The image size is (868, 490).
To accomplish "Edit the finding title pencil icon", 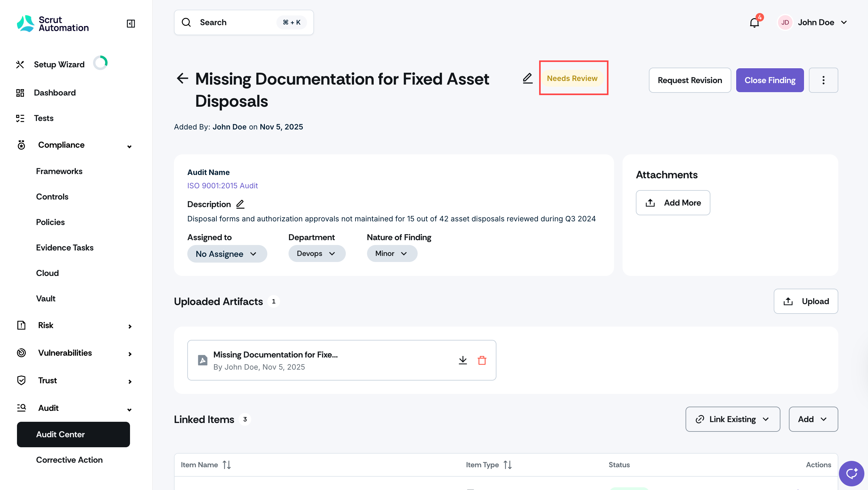I will pyautogui.click(x=527, y=78).
